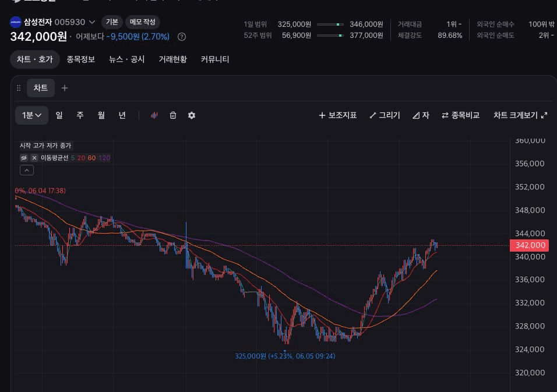Click the 시작 고가 저가 종가 legend
This screenshot has height=392, width=557.
click(45, 146)
